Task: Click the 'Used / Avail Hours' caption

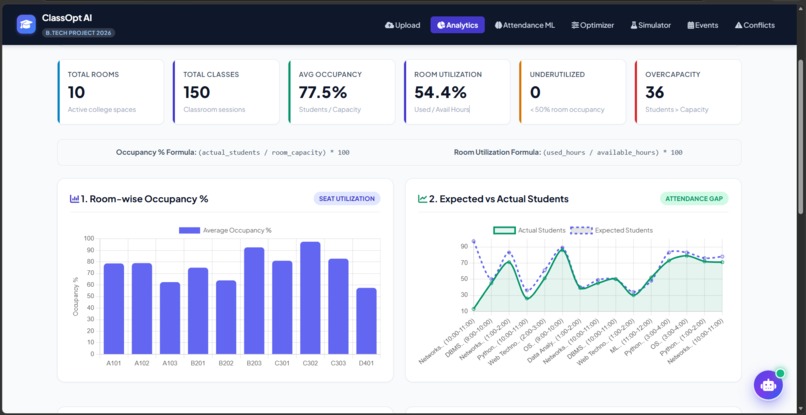Action: coord(442,110)
